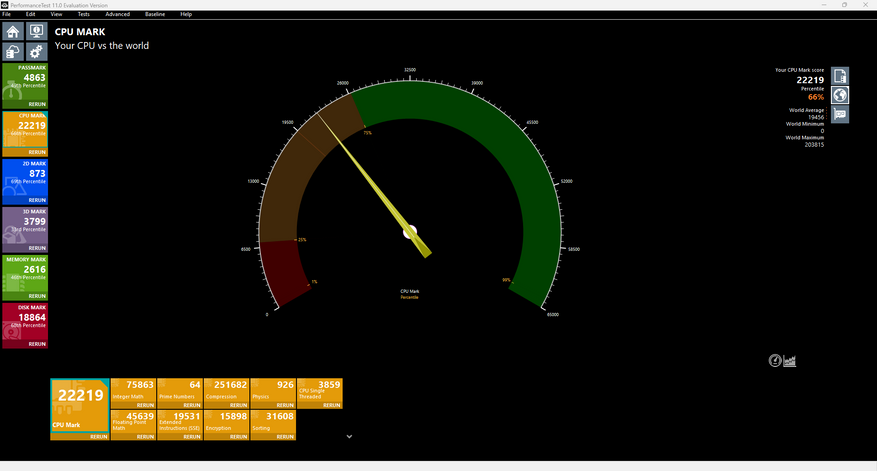Screen dimensions: 877x471
Task: Go to the Home screen icon
Action: pos(13,31)
